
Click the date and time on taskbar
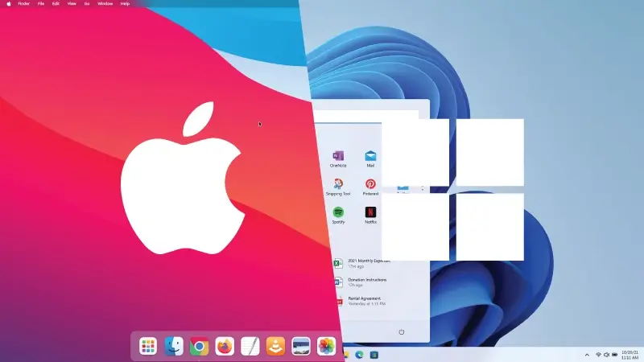click(x=630, y=355)
